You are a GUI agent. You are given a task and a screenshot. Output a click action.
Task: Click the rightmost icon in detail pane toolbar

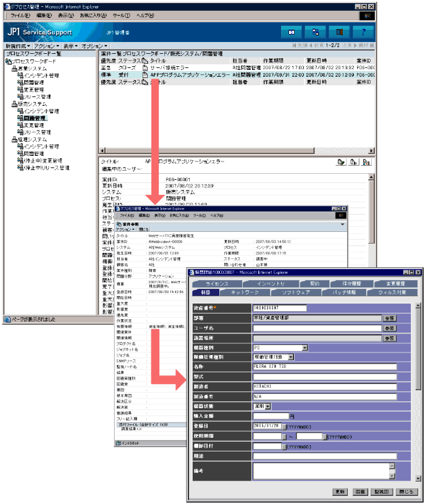[366, 162]
